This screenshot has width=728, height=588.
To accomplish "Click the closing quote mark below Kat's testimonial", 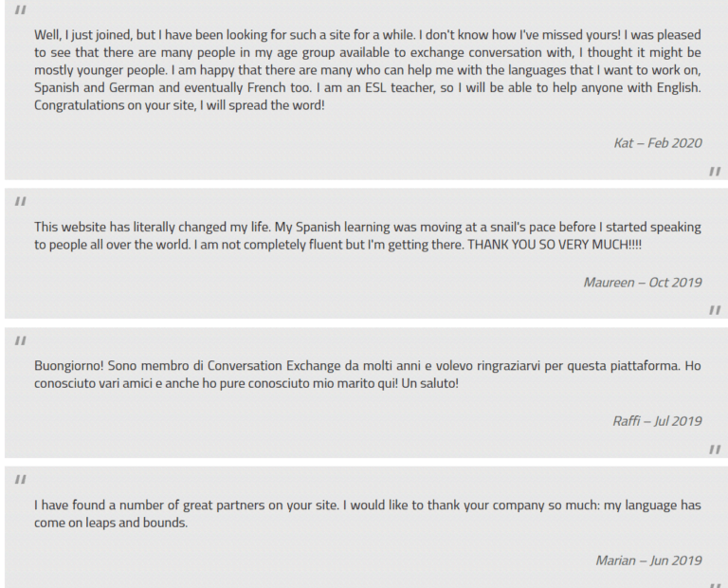I will 715,172.
